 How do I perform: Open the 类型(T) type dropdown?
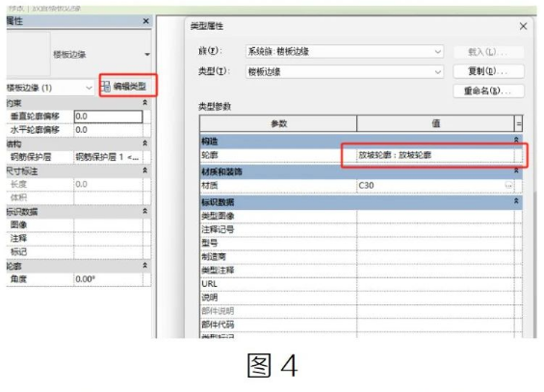(x=345, y=72)
